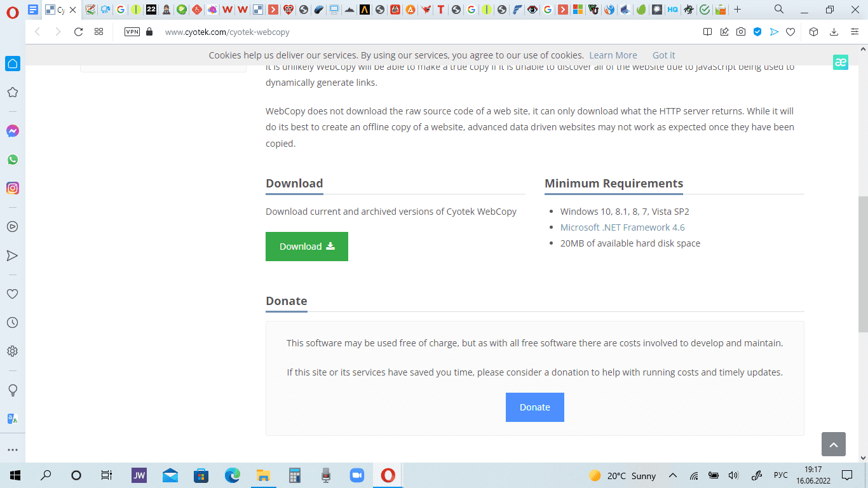Image resolution: width=868 pixels, height=488 pixels.
Task: Click the snapshot camera icon in address bar
Action: pos(741,32)
